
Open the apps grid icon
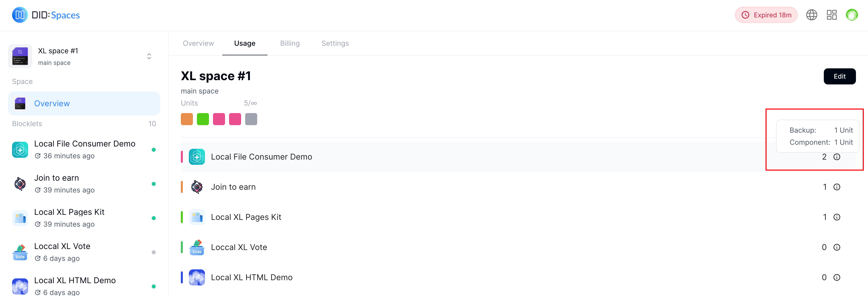tap(832, 15)
